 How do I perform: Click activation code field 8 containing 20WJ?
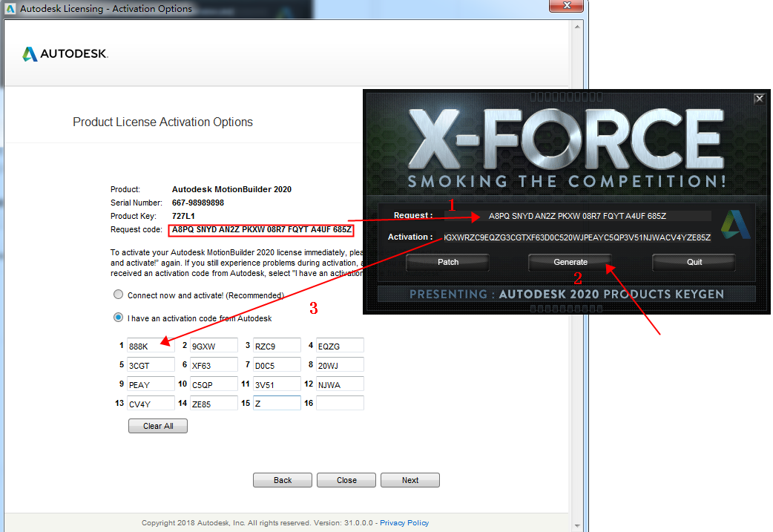tap(340, 364)
